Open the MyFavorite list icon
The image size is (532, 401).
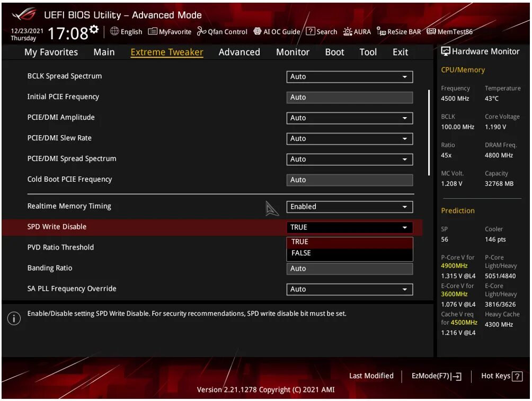pyautogui.click(x=153, y=32)
